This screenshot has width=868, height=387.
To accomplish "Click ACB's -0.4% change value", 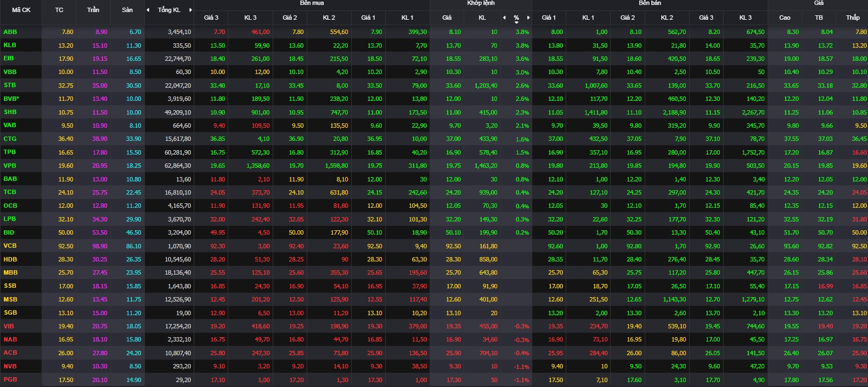I will [522, 353].
